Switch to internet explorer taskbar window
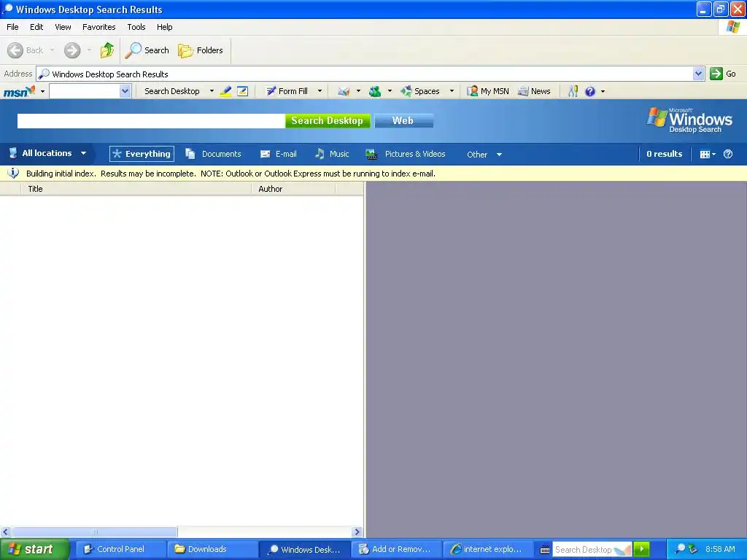 488,549
